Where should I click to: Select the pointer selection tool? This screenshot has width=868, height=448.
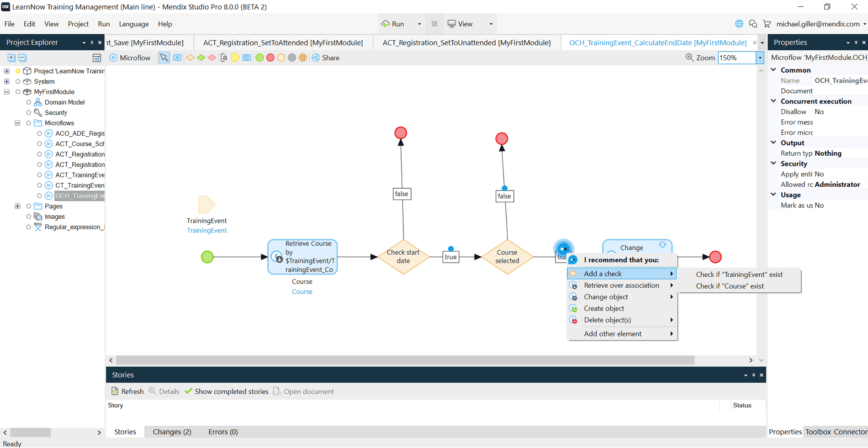(164, 58)
